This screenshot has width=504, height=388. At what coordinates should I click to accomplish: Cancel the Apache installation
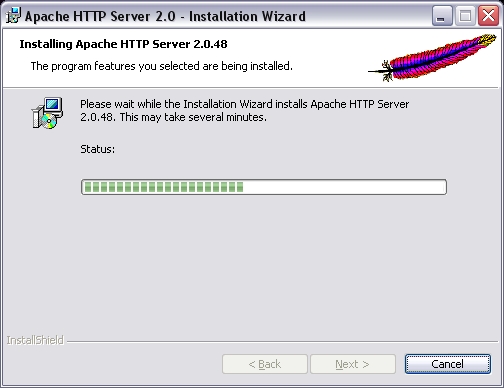(448, 364)
